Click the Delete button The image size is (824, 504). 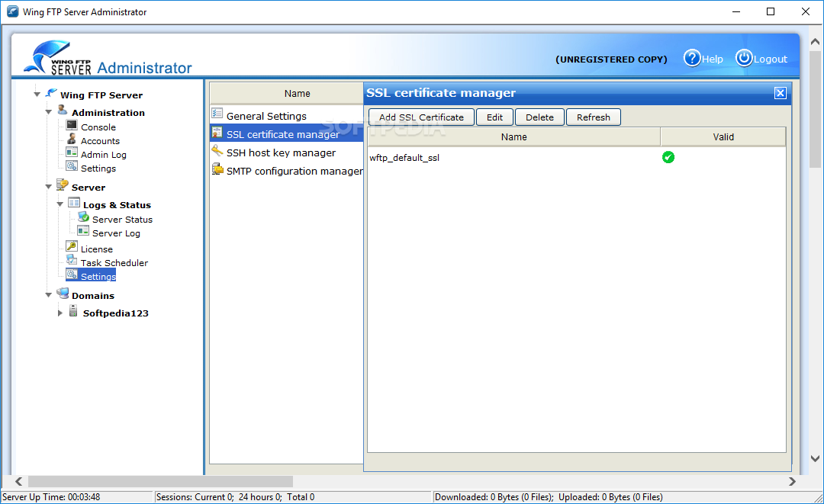pyautogui.click(x=539, y=117)
